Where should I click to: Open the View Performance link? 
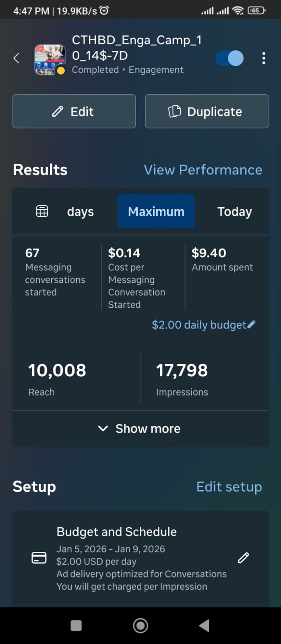203,170
